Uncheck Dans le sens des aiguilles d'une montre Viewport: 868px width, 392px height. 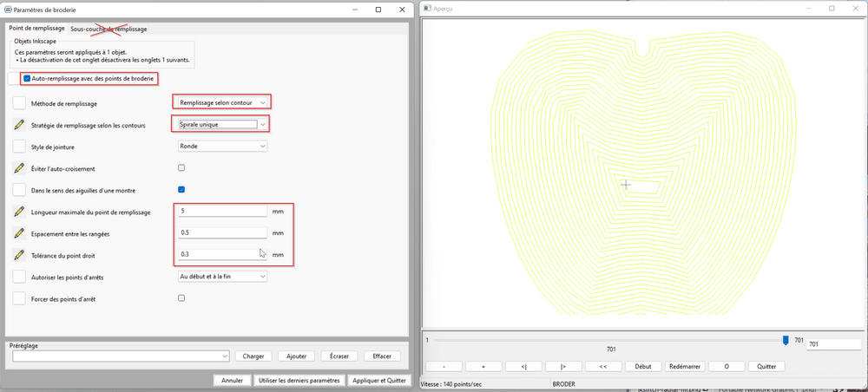click(181, 189)
